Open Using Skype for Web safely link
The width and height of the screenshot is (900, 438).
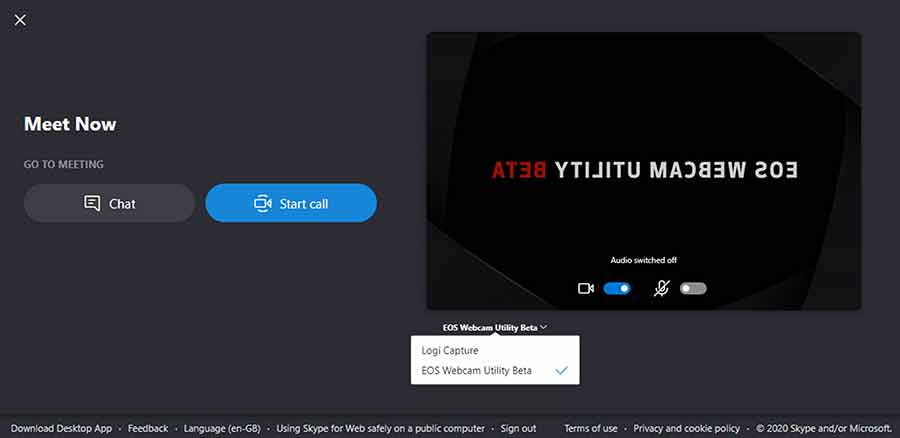click(381, 428)
